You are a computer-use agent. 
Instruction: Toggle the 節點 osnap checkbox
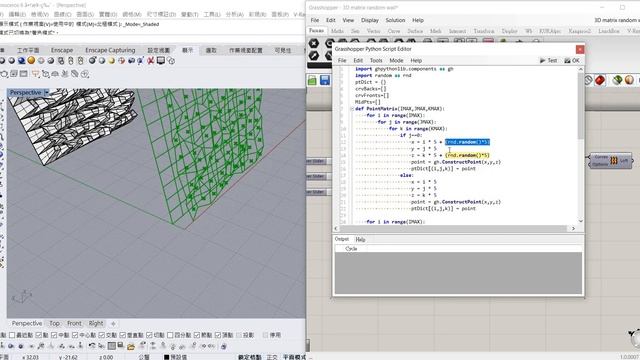click(x=197, y=335)
